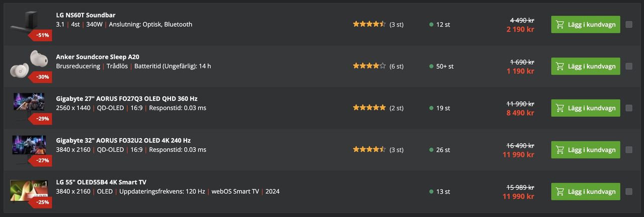Add LG 55" OLED55B4 TV to cart
This screenshot has width=644, height=217.
click(x=586, y=191)
